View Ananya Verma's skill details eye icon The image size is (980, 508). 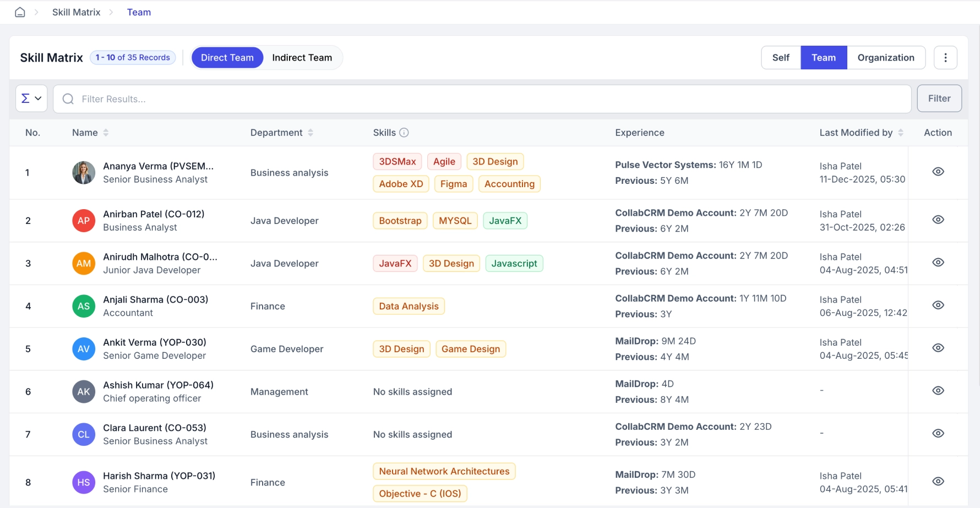(x=938, y=172)
